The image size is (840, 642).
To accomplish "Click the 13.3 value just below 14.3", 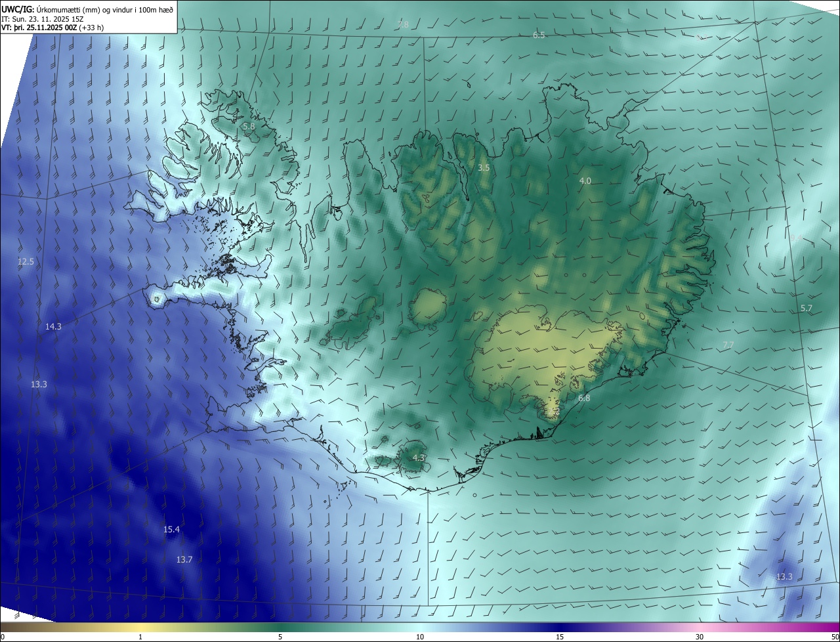I will click(x=39, y=384).
